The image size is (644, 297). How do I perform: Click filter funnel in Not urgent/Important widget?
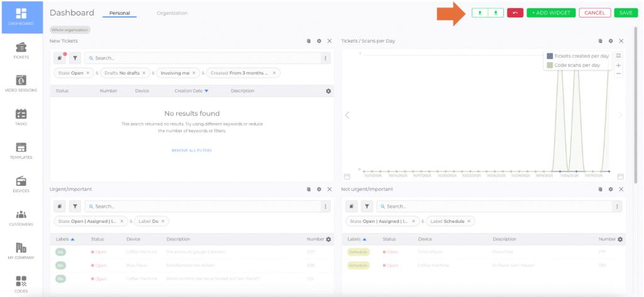tap(367, 207)
